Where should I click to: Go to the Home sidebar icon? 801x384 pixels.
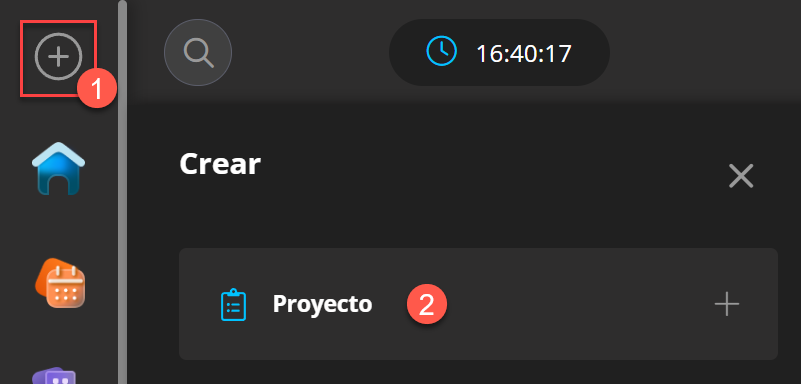59,168
